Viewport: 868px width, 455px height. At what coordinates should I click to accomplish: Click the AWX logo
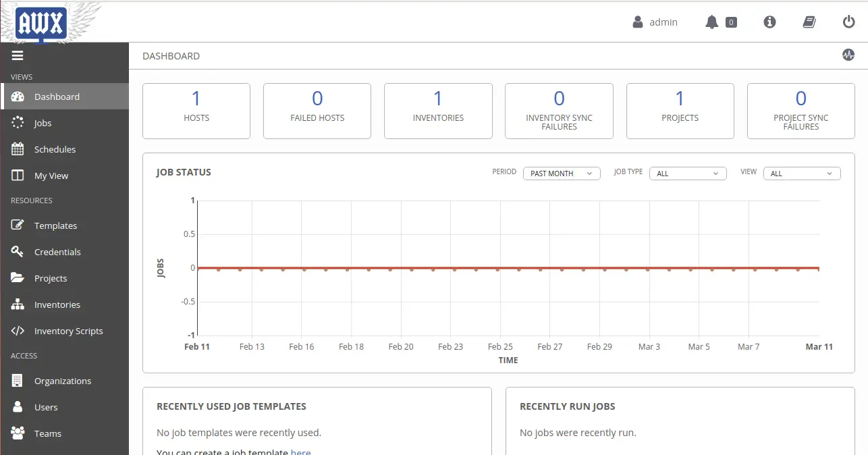[x=40, y=22]
